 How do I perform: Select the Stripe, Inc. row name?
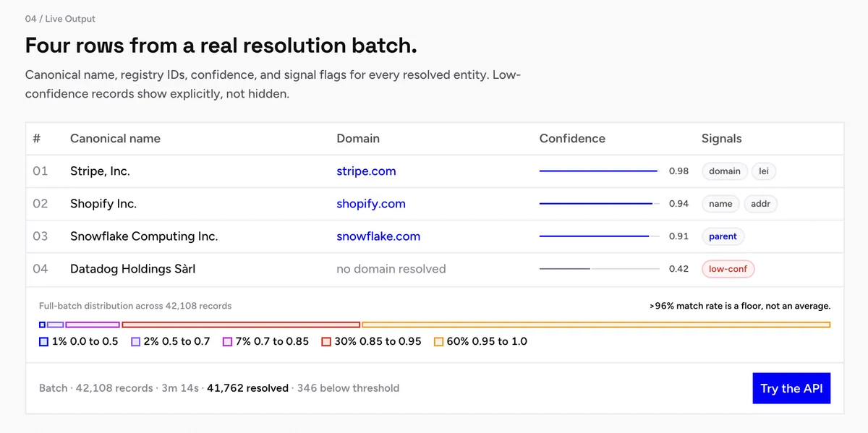pyautogui.click(x=100, y=171)
